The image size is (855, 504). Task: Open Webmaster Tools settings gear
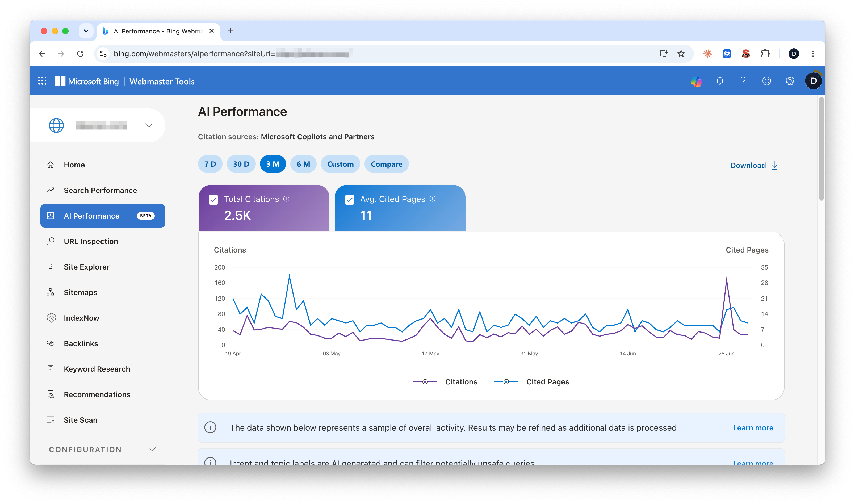point(790,81)
